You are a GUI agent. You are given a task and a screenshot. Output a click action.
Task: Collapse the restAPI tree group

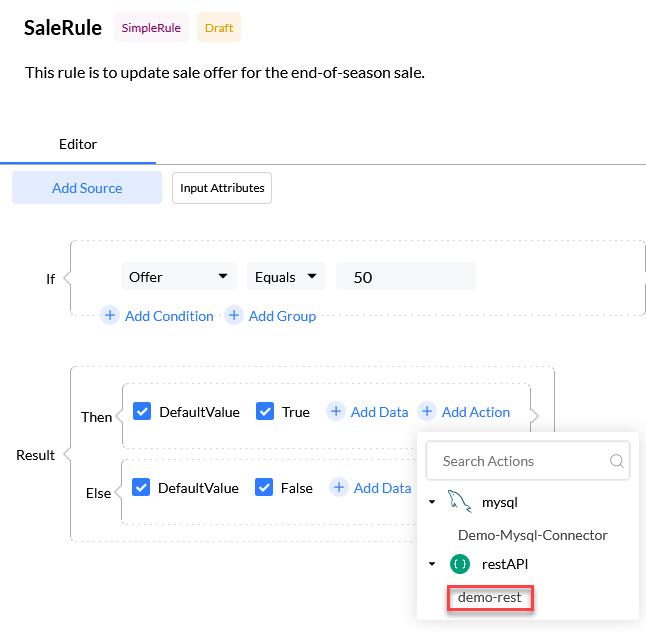(432, 564)
